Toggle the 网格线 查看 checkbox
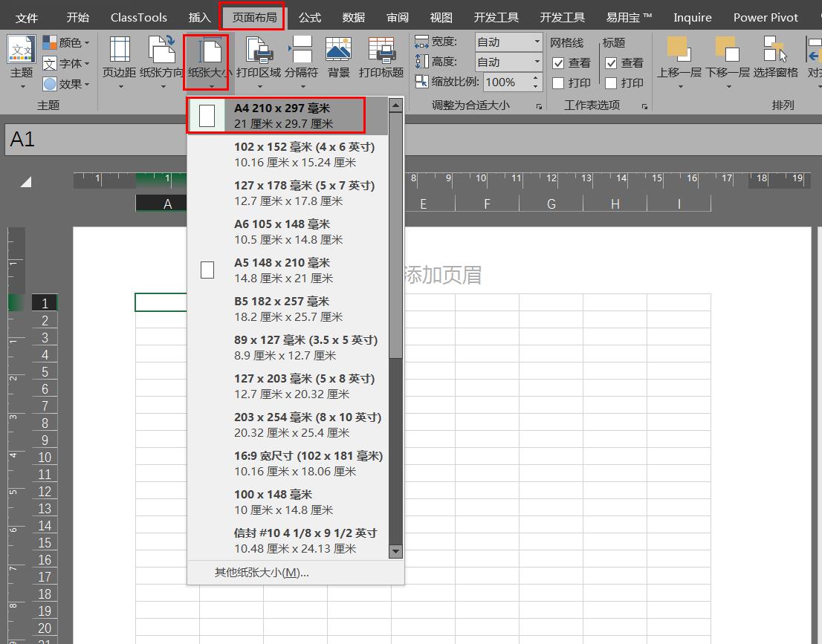 click(557, 62)
